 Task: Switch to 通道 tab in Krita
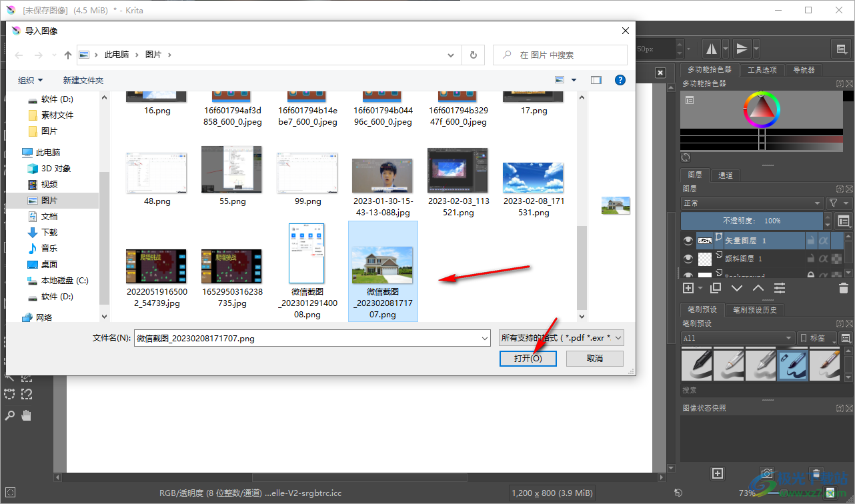726,175
